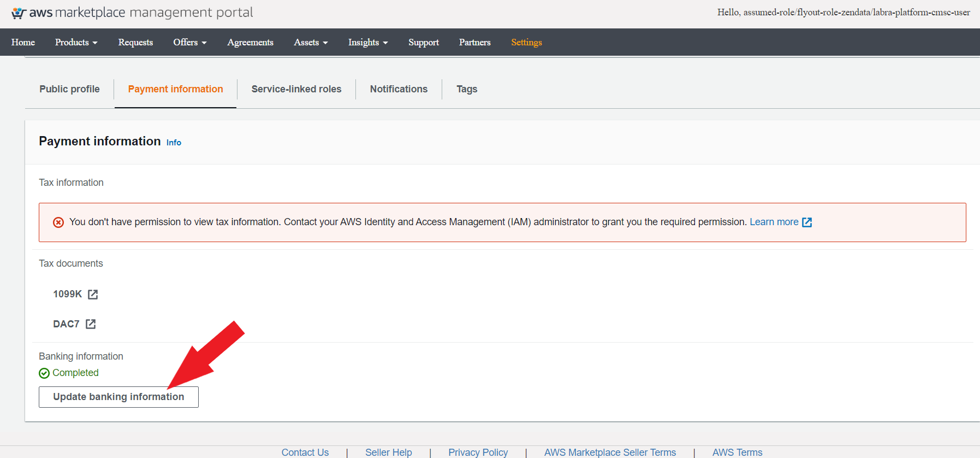Expand the Insights dropdown menu
The height and width of the screenshot is (458, 980).
(x=369, y=42)
